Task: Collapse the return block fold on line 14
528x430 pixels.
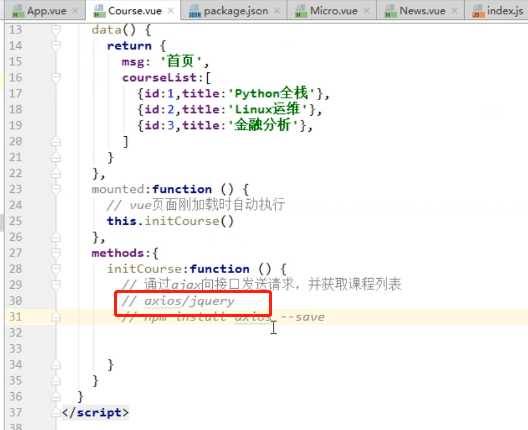Action: pyautogui.click(x=56, y=45)
